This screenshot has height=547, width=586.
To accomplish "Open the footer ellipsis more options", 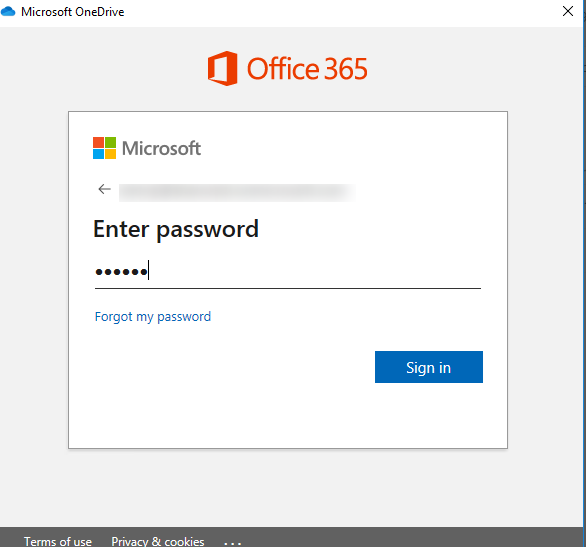I will (x=232, y=543).
